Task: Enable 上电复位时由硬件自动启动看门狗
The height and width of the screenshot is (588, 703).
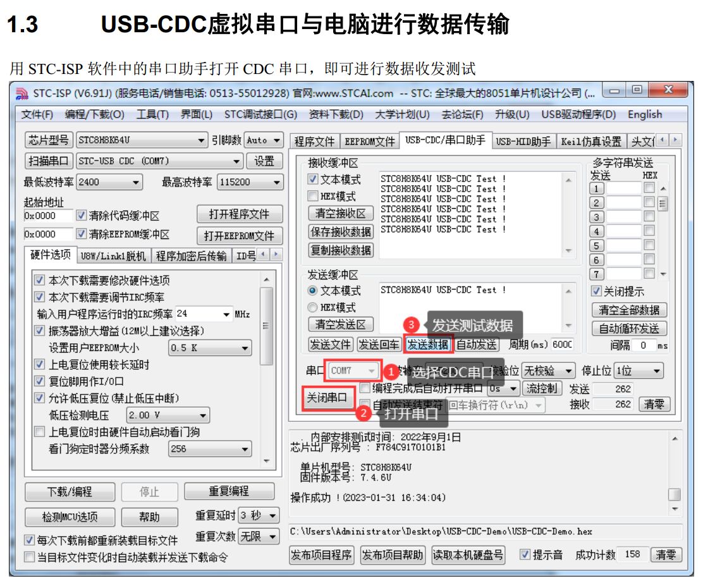Action: pos(40,432)
